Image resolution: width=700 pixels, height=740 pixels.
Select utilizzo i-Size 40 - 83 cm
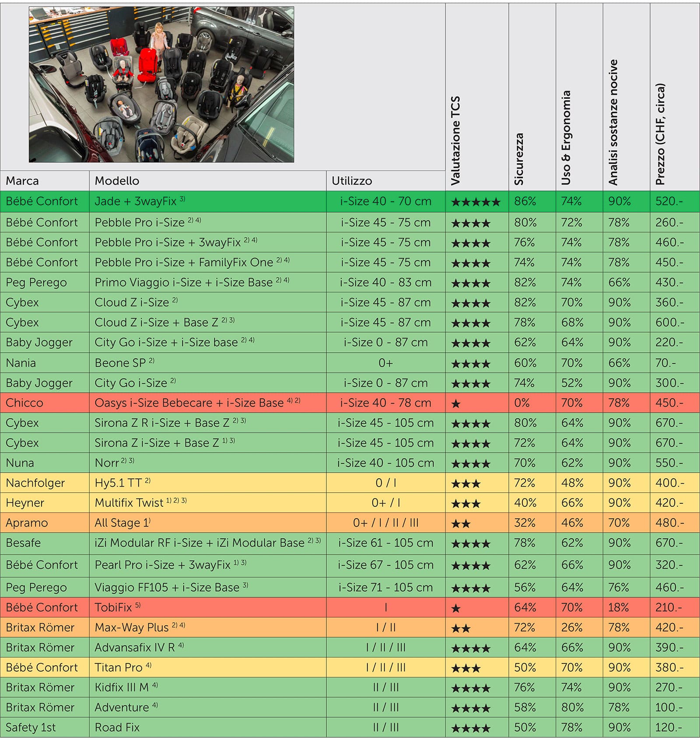(x=385, y=282)
